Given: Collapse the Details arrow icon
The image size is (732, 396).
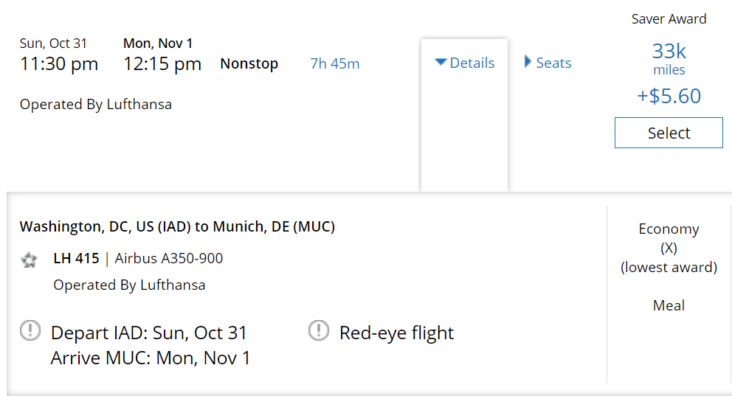Looking at the screenshot, I should pyautogui.click(x=441, y=62).
